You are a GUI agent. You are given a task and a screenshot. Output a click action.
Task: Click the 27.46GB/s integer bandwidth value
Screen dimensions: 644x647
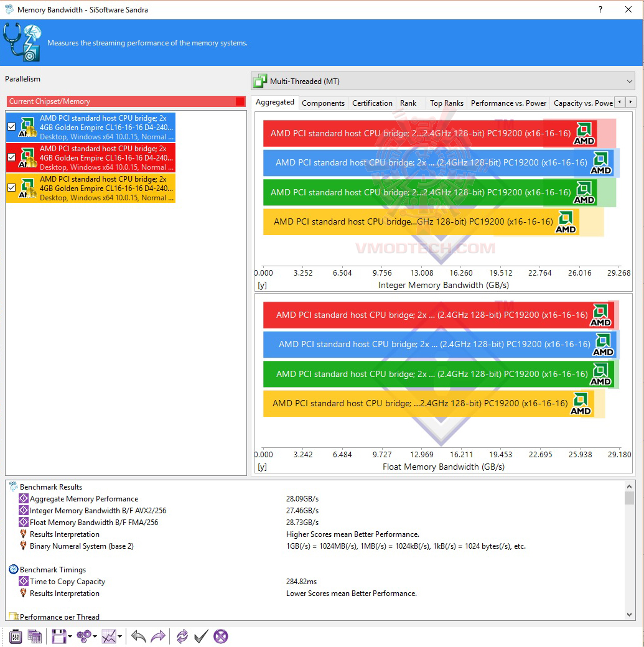pyautogui.click(x=302, y=511)
